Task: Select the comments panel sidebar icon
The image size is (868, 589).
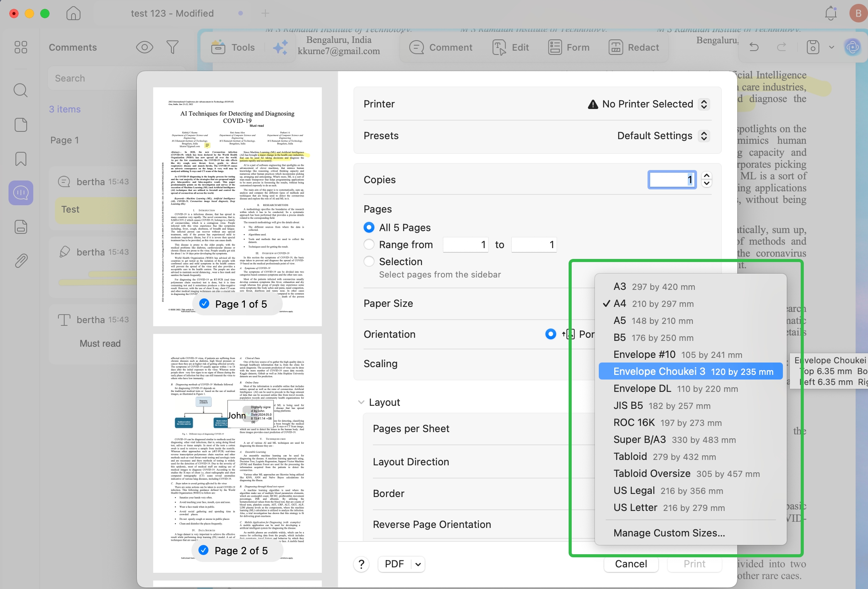Action: (21, 193)
